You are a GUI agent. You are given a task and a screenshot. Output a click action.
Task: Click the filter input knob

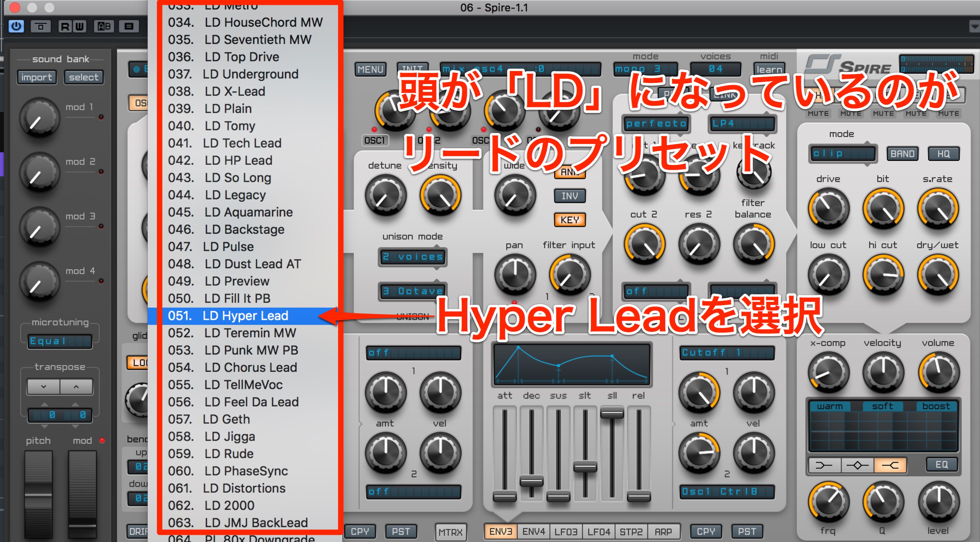coord(570,274)
